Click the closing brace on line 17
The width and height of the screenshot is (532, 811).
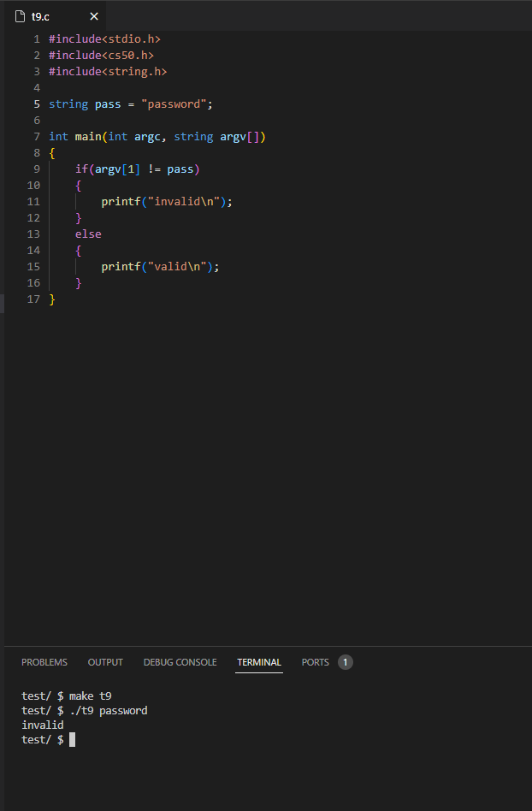(x=51, y=299)
